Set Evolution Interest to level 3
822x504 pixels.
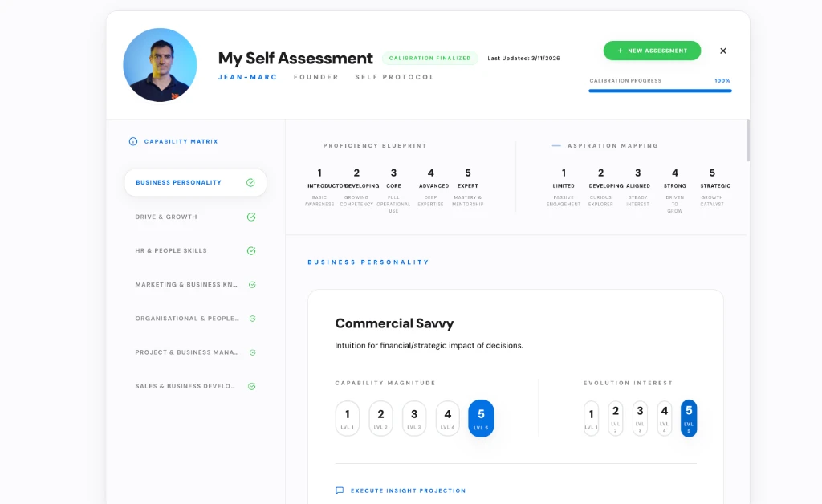click(x=640, y=418)
